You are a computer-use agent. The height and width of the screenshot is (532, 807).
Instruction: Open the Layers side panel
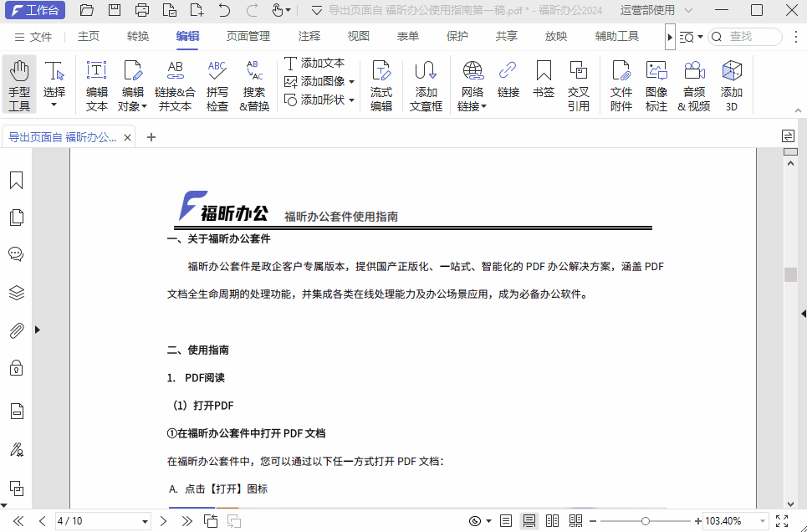17,293
